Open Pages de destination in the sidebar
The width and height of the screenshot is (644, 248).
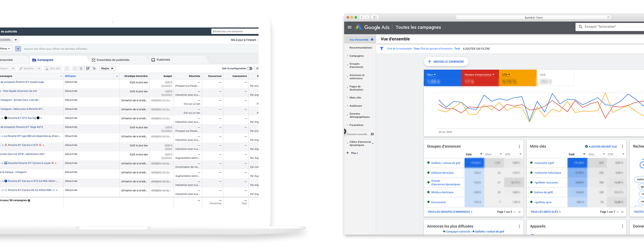pyautogui.click(x=356, y=88)
